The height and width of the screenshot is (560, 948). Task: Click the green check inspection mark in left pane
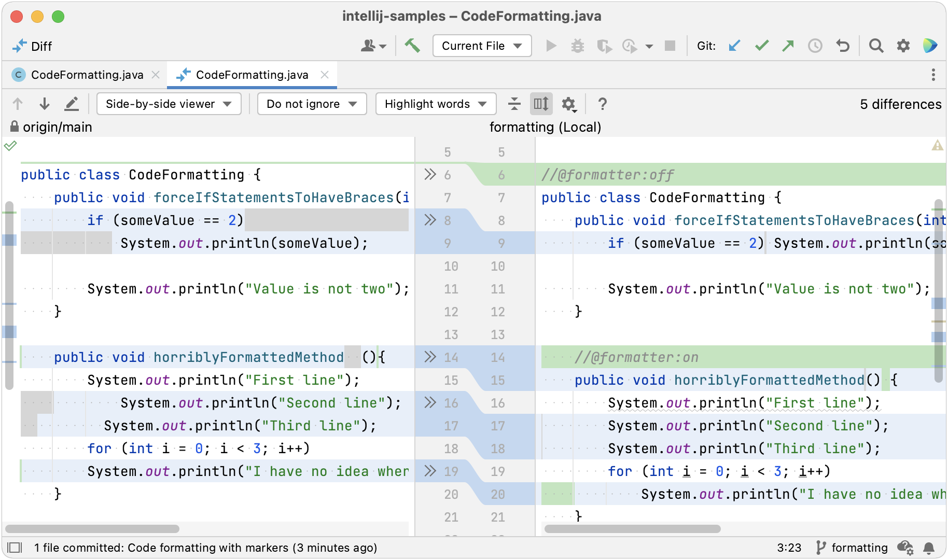(x=11, y=146)
